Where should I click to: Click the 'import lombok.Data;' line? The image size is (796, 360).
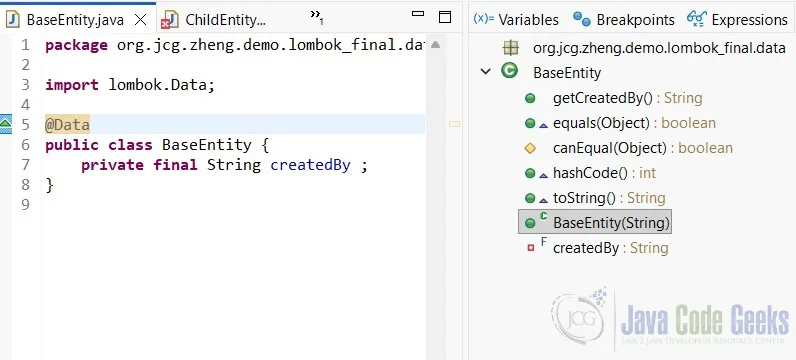[130, 85]
